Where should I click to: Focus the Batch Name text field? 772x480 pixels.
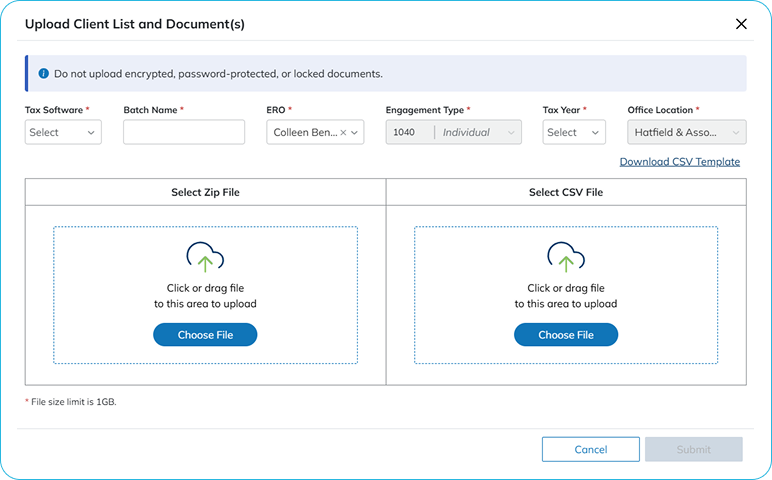184,132
